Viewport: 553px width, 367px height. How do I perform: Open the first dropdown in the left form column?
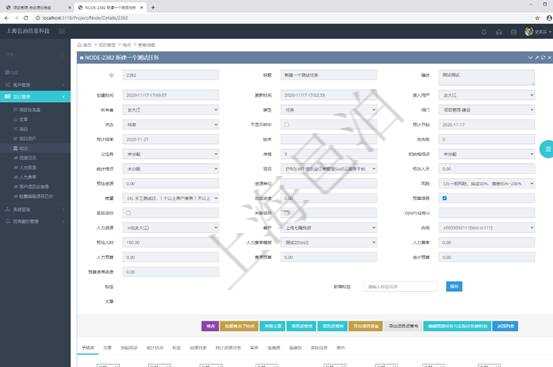tap(171, 110)
